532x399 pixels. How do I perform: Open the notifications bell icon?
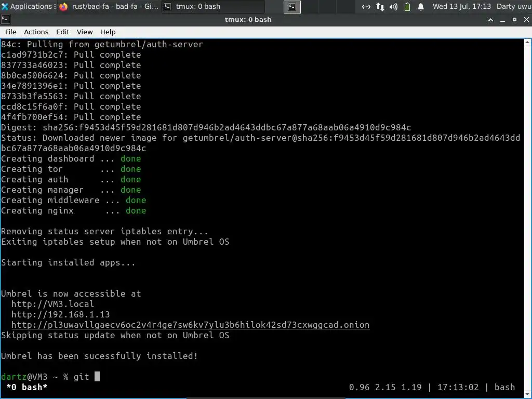coord(421,7)
